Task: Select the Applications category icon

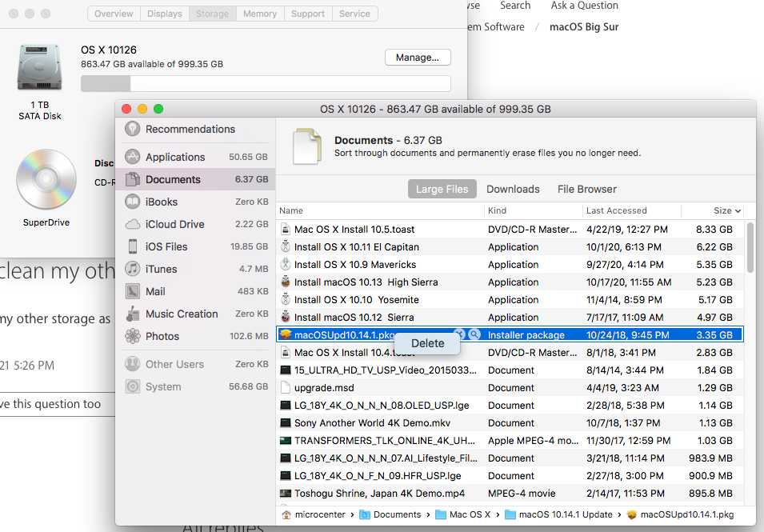Action: coord(133,157)
